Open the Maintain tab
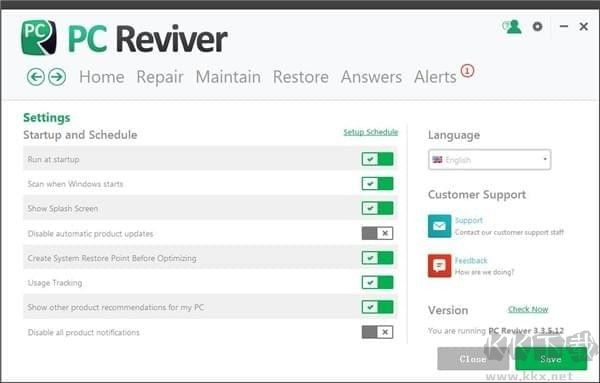The width and height of the screenshot is (600, 383). pyautogui.click(x=228, y=77)
